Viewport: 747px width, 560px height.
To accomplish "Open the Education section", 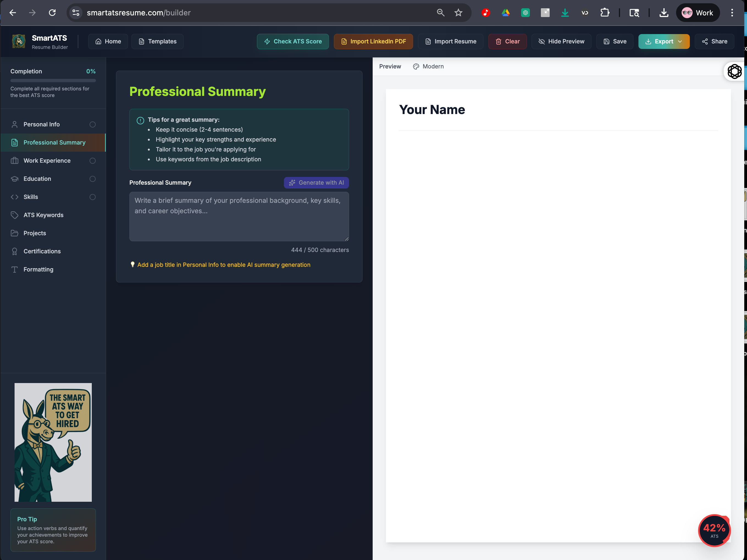I will click(37, 179).
